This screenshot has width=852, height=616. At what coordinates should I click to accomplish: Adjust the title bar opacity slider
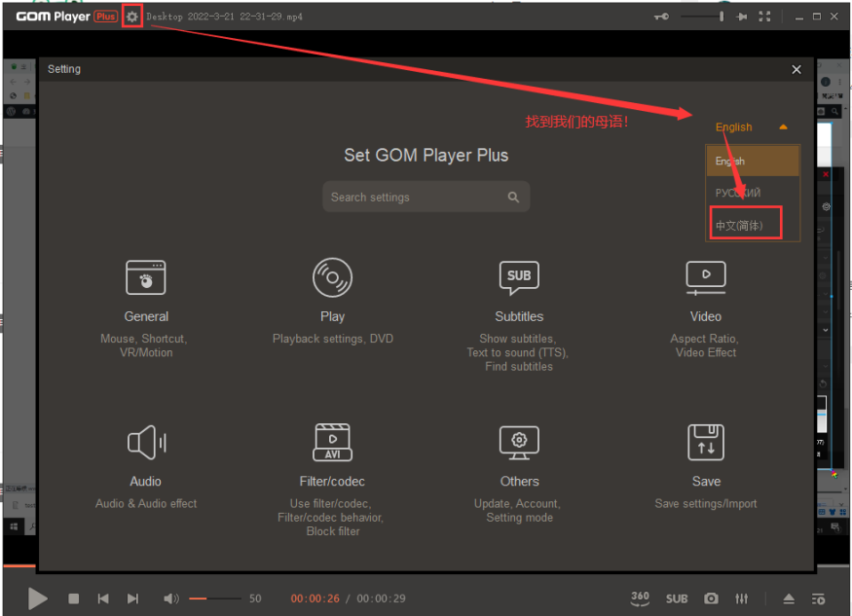[x=702, y=17]
